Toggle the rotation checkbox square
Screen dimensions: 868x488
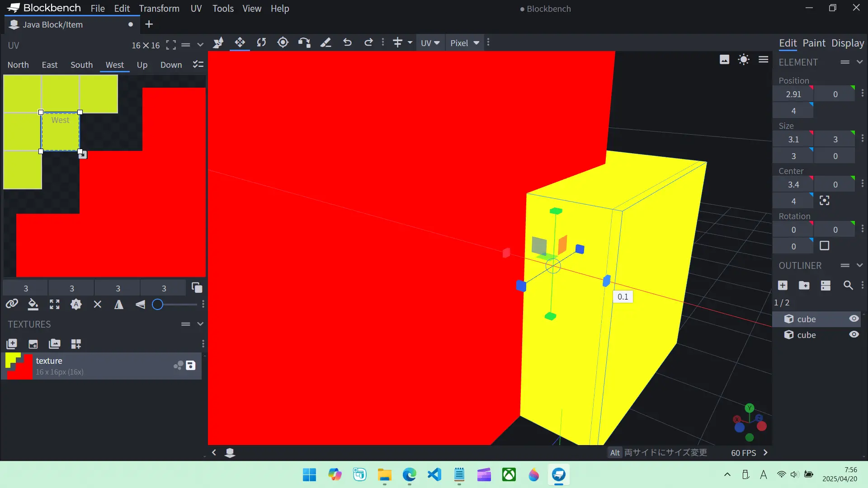[x=825, y=246]
